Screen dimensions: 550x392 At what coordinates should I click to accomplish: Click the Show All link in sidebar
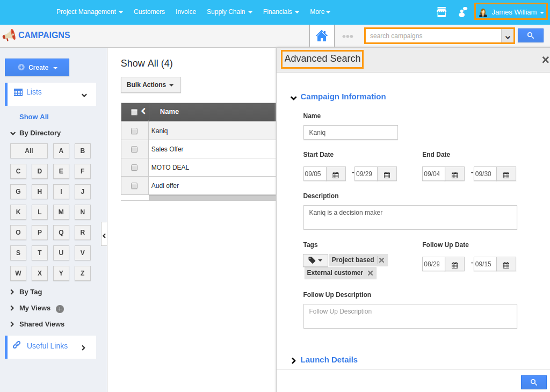tap(34, 117)
